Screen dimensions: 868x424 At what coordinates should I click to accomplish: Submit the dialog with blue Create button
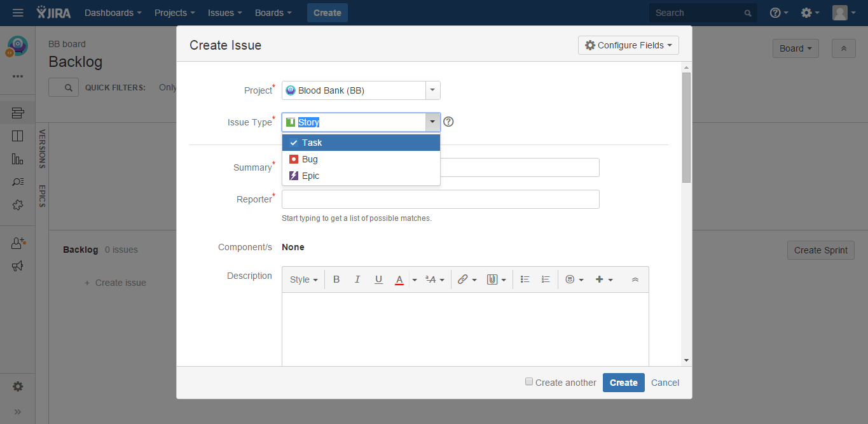click(x=624, y=383)
